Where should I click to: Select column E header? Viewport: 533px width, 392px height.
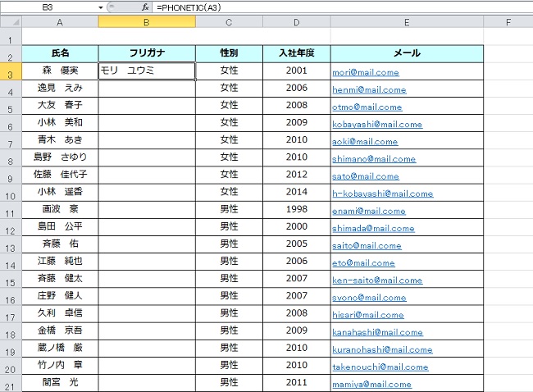407,21
